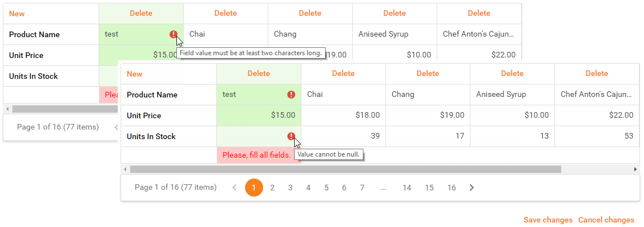Viewport: 644px width, 227px height.
Task: Click Chef Anton's Cajun cell in front grid
Action: pos(597,95)
